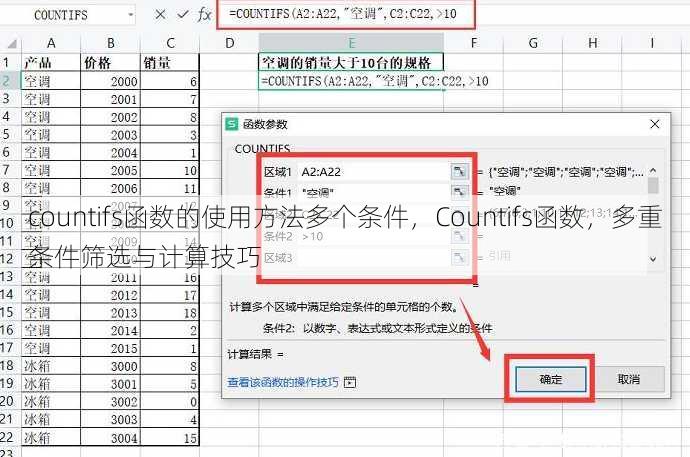Open 查看该函数的操作技巧 help link

pos(283,382)
